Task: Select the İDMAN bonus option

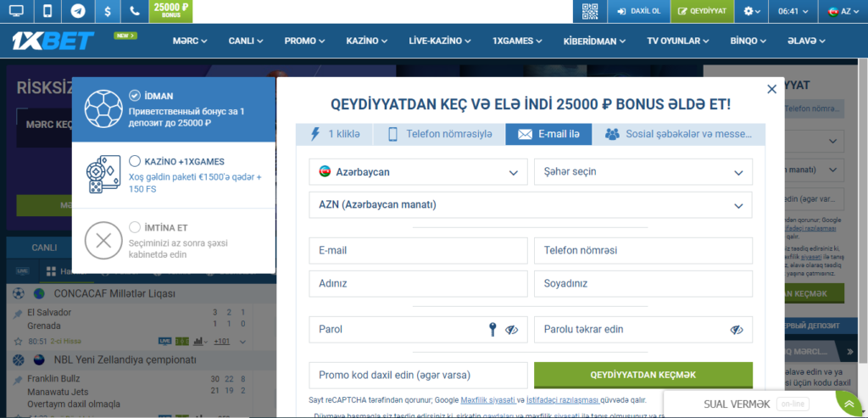Action: coord(174,109)
